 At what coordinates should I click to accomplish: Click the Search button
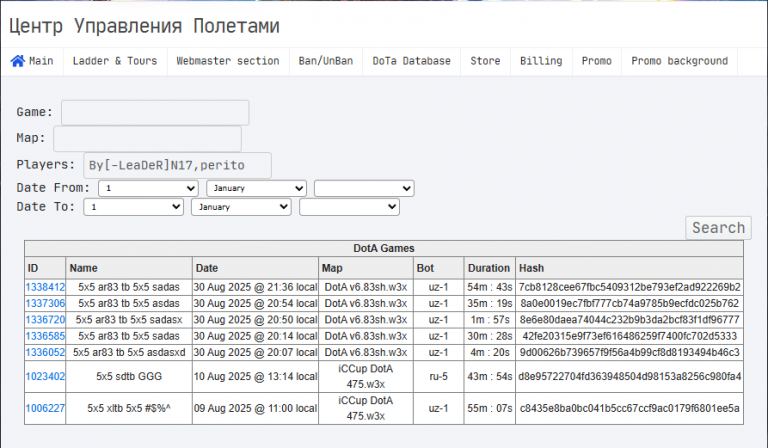point(718,228)
